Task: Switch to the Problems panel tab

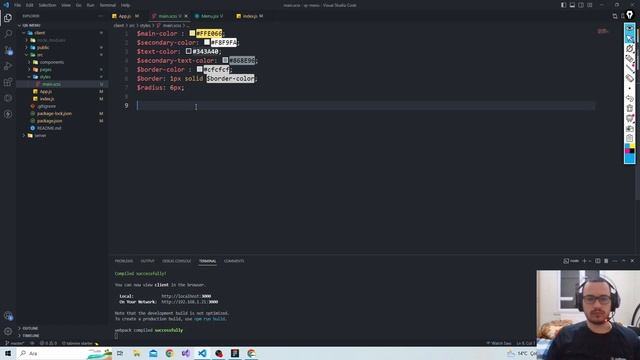Action: (x=124, y=261)
